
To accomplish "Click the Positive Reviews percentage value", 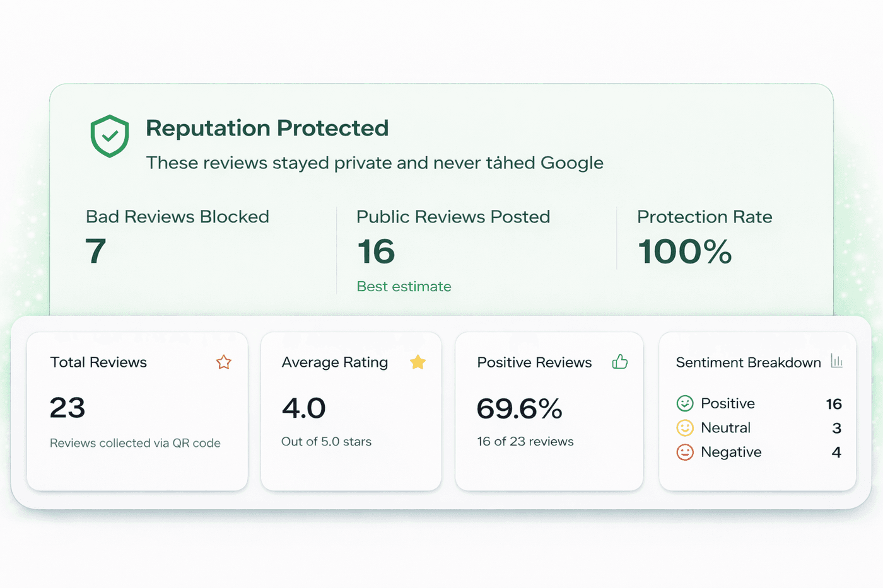I will (x=518, y=408).
